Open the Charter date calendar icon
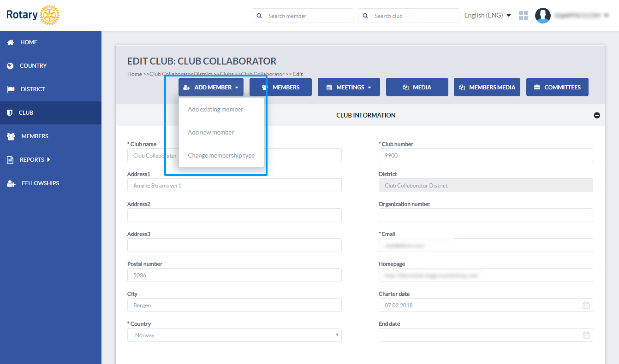619x364 pixels. 586,305
